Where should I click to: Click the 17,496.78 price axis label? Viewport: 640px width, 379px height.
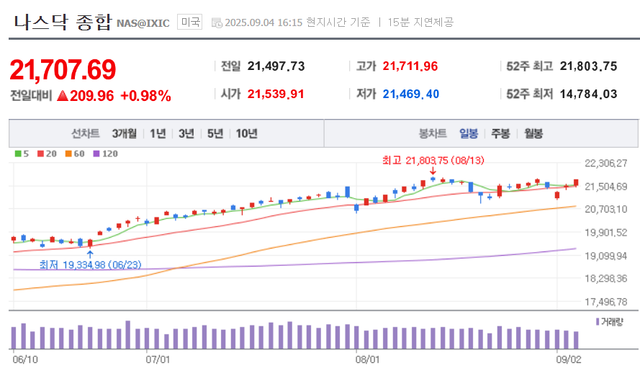[606, 302]
